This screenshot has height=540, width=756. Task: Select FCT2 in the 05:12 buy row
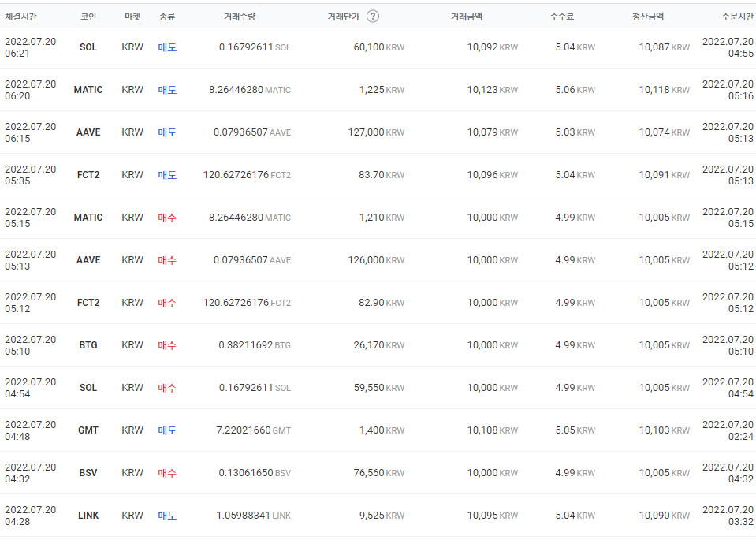click(x=88, y=302)
